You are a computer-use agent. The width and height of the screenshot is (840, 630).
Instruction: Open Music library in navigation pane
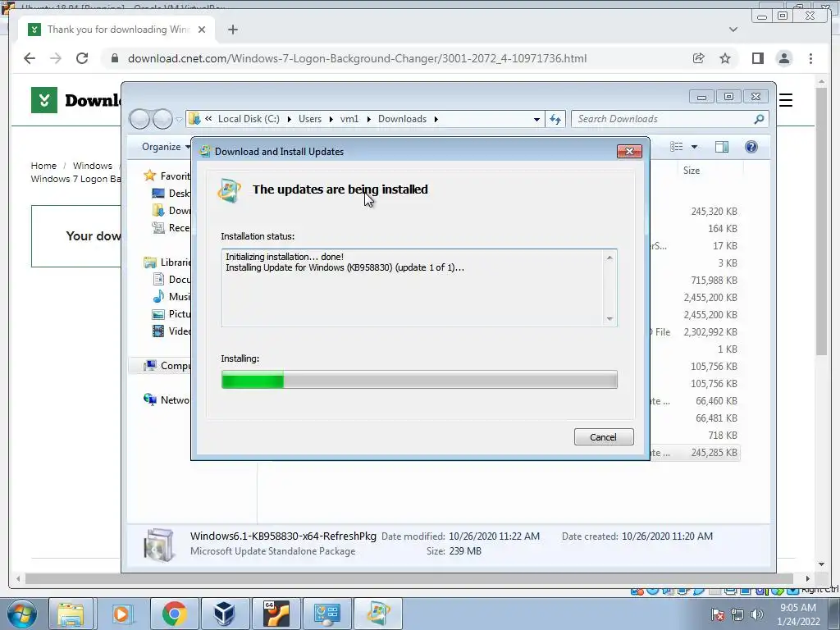pyautogui.click(x=171, y=297)
